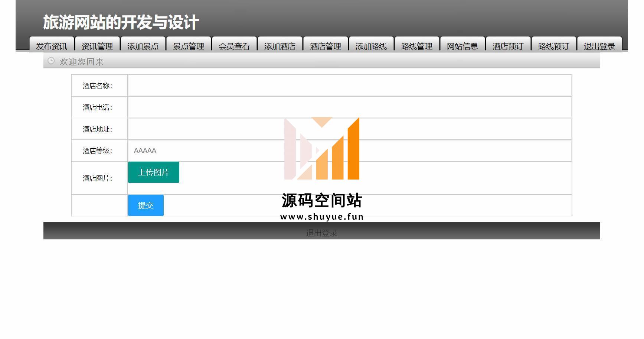
Task: Open 路线管理 tab
Action: [x=417, y=45]
